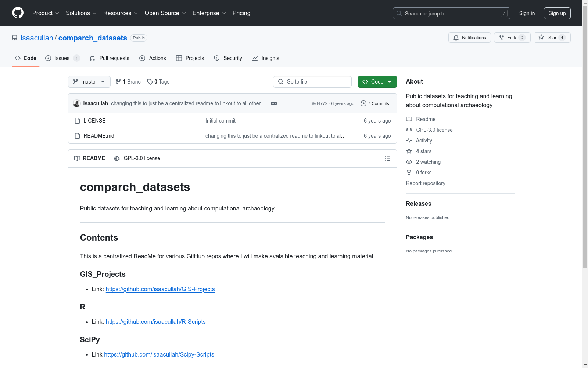This screenshot has height=368, width=588.
Task: Click the scale icon beside GPL-3.0 license in About
Action: (x=409, y=130)
